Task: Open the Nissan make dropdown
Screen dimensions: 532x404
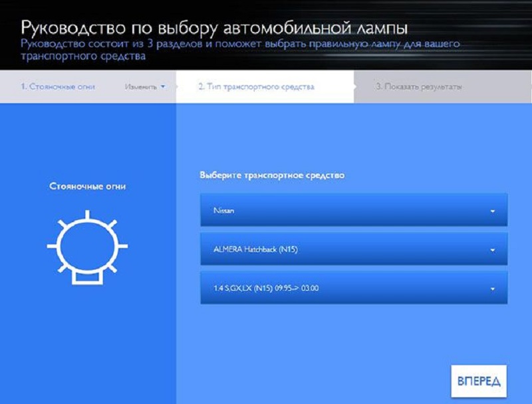Action: coord(353,211)
